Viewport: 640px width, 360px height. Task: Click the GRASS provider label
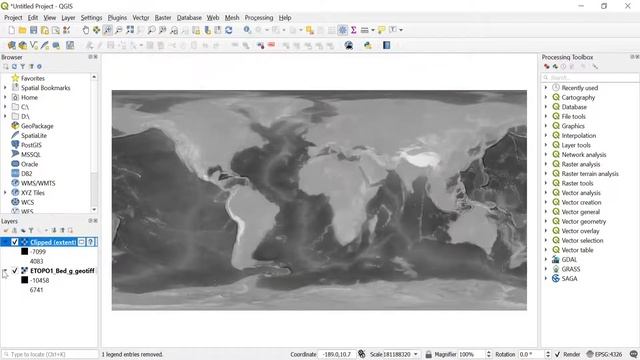(x=571, y=269)
